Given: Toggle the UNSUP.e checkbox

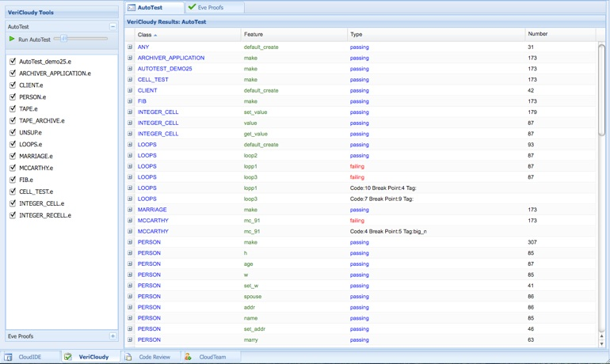Looking at the screenshot, I should pyautogui.click(x=13, y=132).
